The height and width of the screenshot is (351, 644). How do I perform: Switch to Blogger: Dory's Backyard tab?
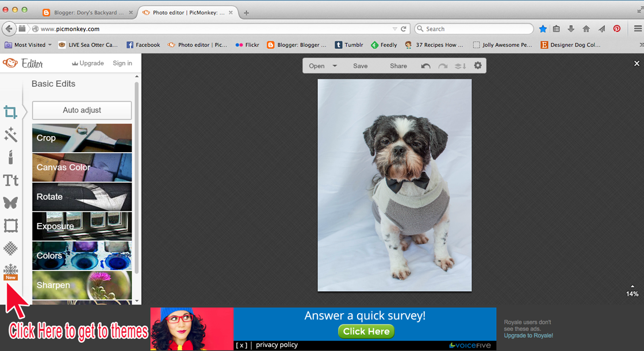89,12
